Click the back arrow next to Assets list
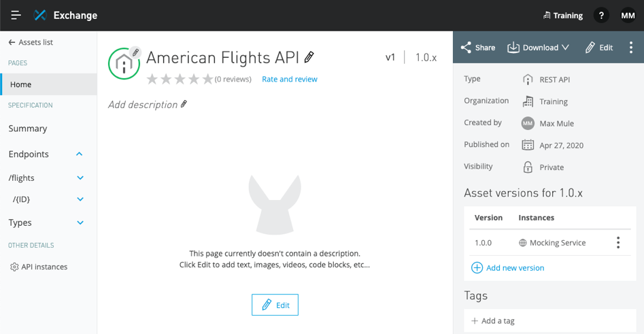This screenshot has height=334, width=644. (x=12, y=42)
